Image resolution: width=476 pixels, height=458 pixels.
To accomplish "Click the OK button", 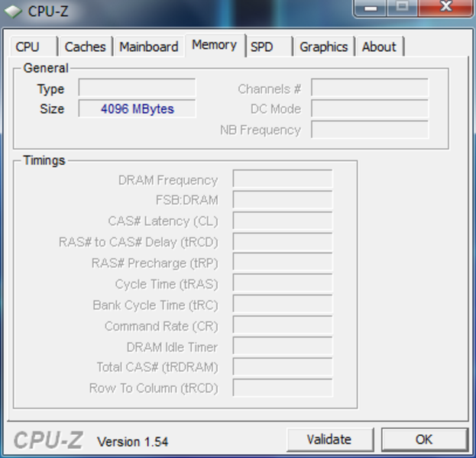I will click(424, 439).
